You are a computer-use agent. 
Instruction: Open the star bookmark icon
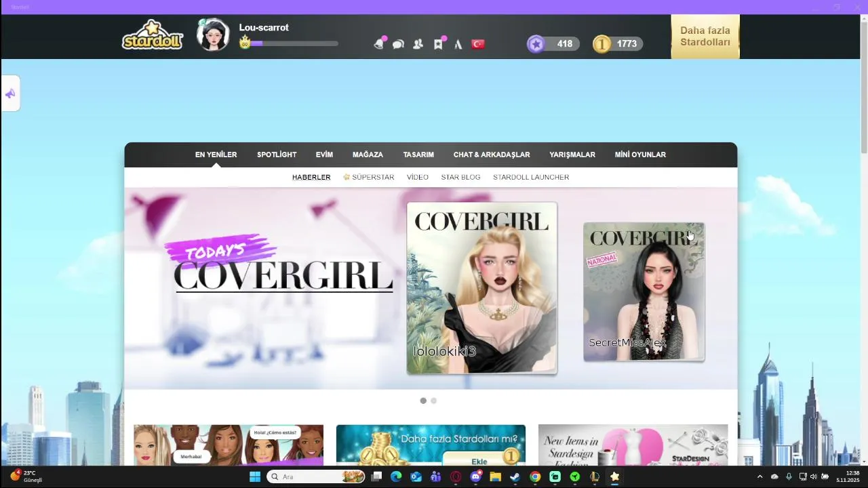pos(439,43)
